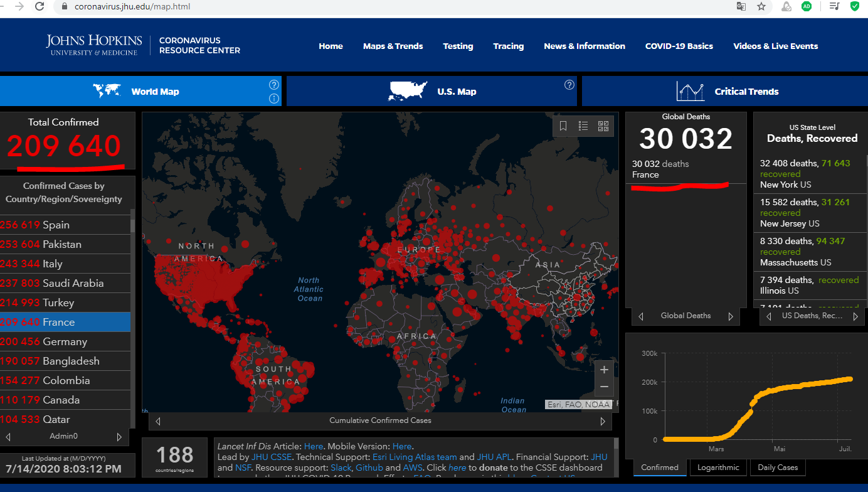Screen dimensions: 868x492
Task: Open the Testing menu item
Action: pyautogui.click(x=458, y=46)
